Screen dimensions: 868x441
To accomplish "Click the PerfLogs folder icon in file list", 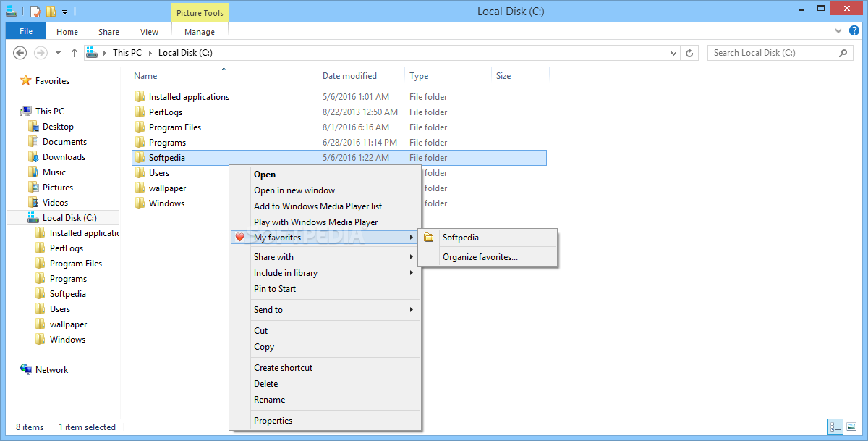I will 140,112.
